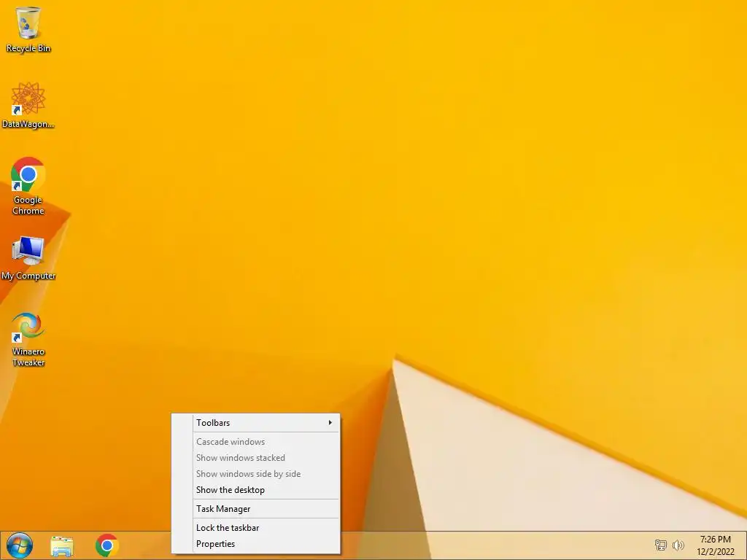The image size is (747, 560).
Task: Select the Google Chrome desktop shortcut
Action: [x=28, y=186]
